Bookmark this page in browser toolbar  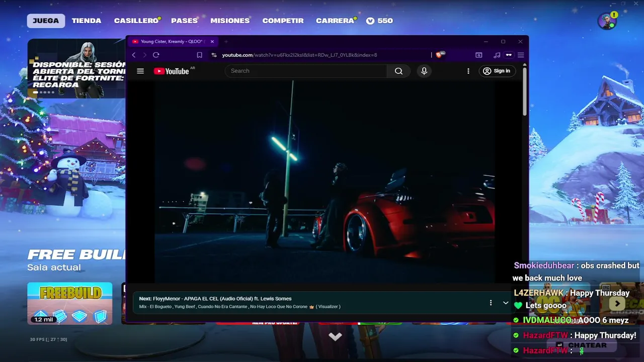(x=200, y=55)
